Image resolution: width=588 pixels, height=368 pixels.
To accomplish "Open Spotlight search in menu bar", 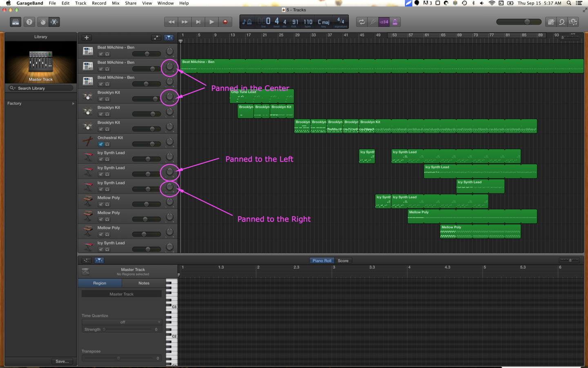I will (x=569, y=3).
